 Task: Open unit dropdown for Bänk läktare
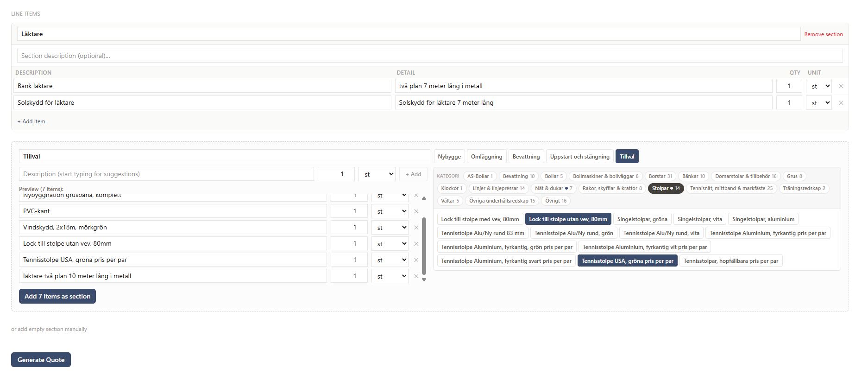[819, 86]
